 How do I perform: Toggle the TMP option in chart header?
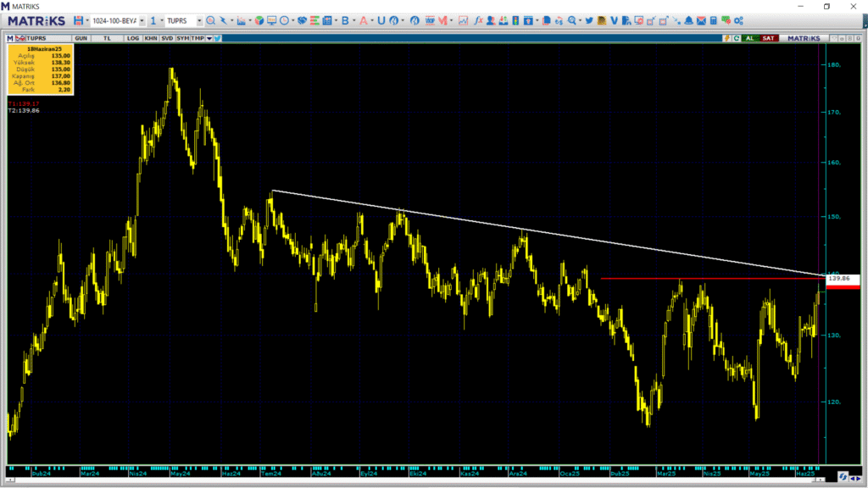(x=197, y=38)
